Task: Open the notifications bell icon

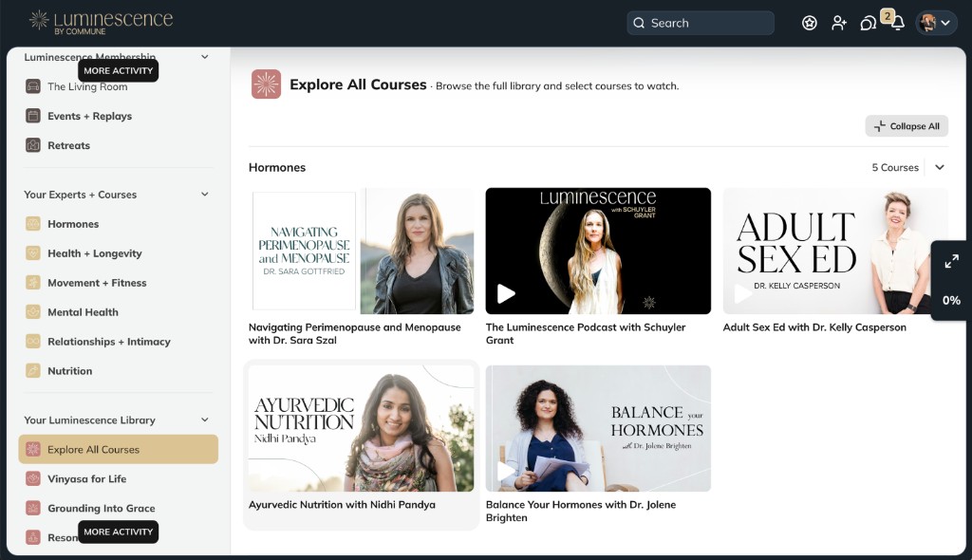Action: click(897, 23)
